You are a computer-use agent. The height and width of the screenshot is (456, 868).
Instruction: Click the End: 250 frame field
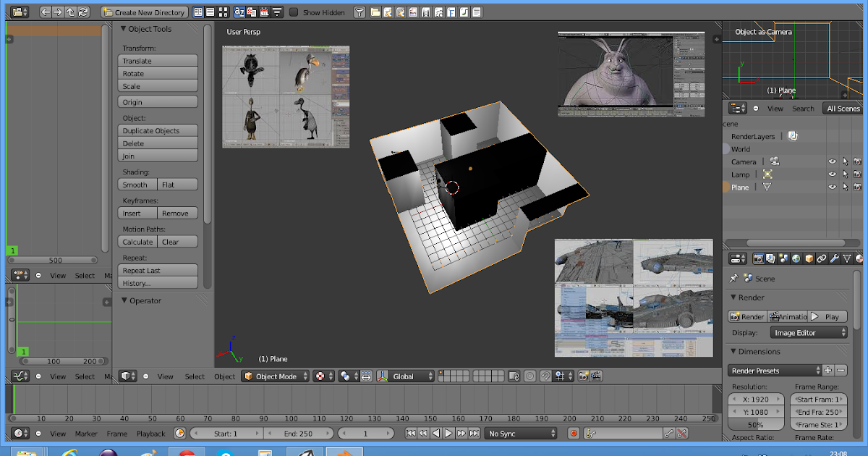[298, 434]
